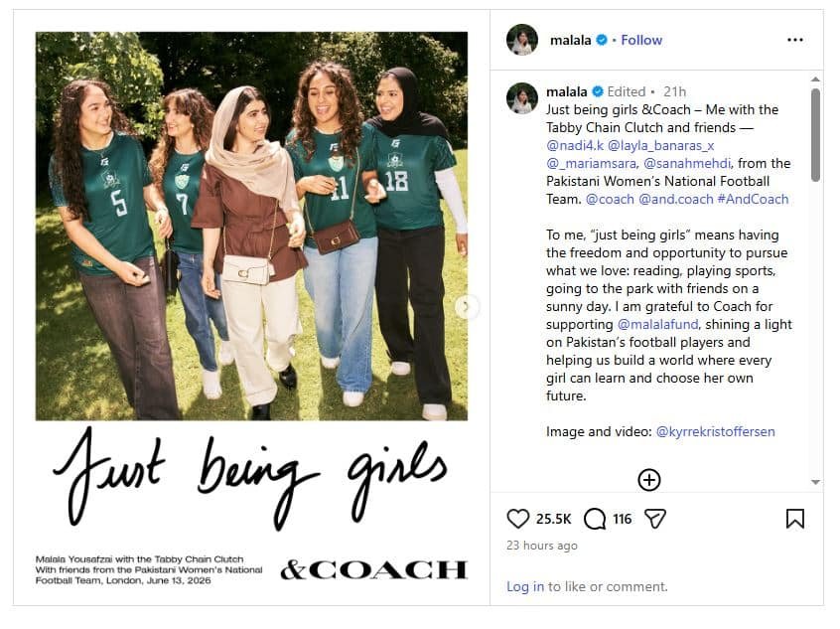Share the post with the paper plane icon

[x=654, y=519]
